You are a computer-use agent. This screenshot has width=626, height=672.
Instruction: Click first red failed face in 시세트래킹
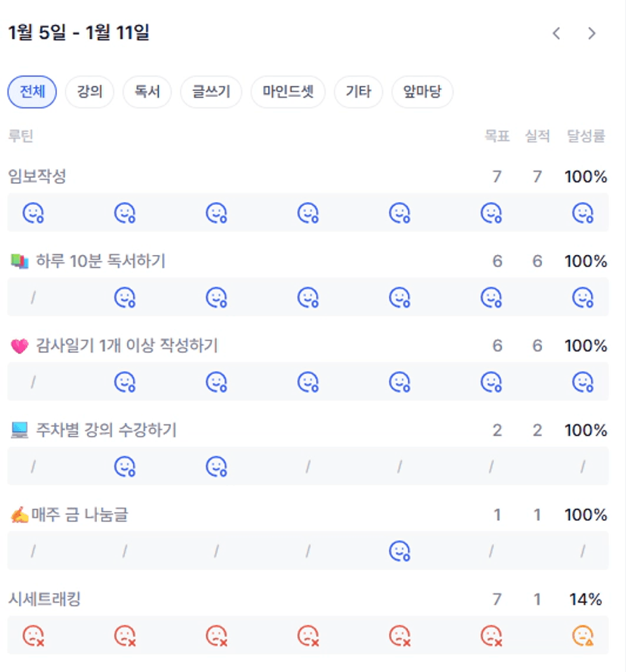33,636
